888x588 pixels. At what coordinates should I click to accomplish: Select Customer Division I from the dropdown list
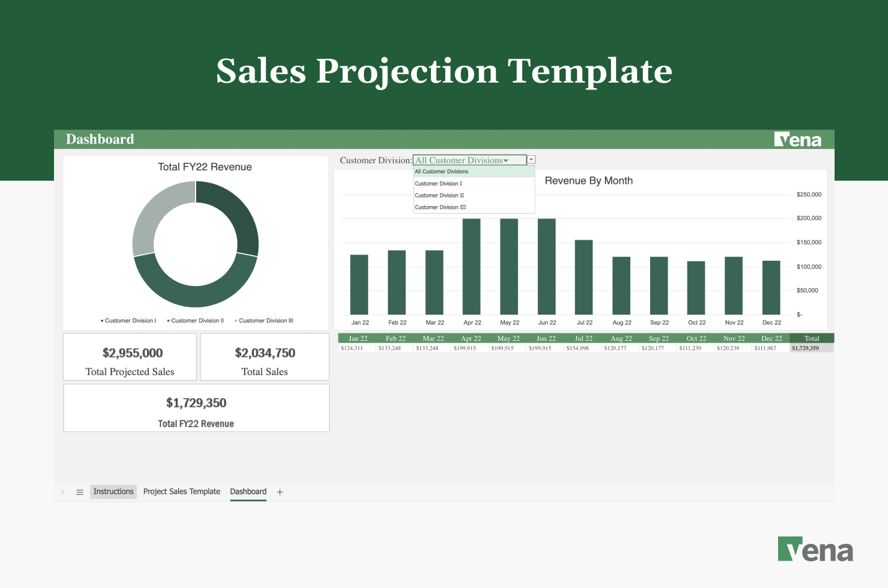pyautogui.click(x=438, y=183)
